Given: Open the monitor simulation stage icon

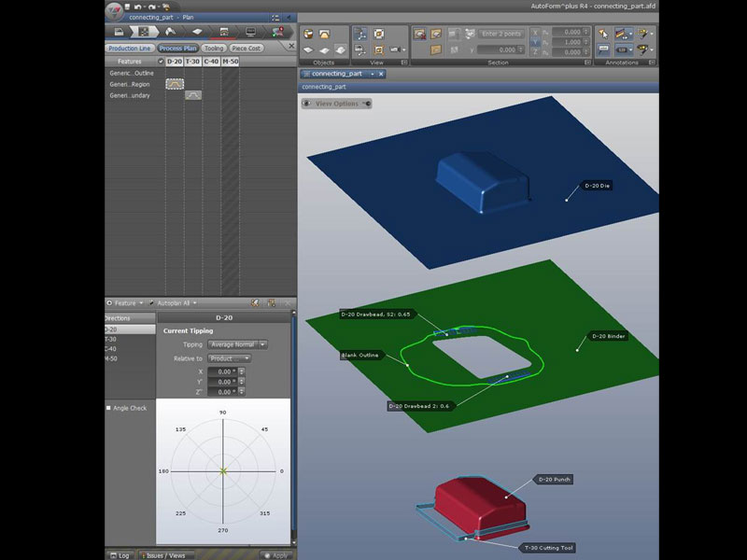Looking at the screenshot, I should pos(250,32).
